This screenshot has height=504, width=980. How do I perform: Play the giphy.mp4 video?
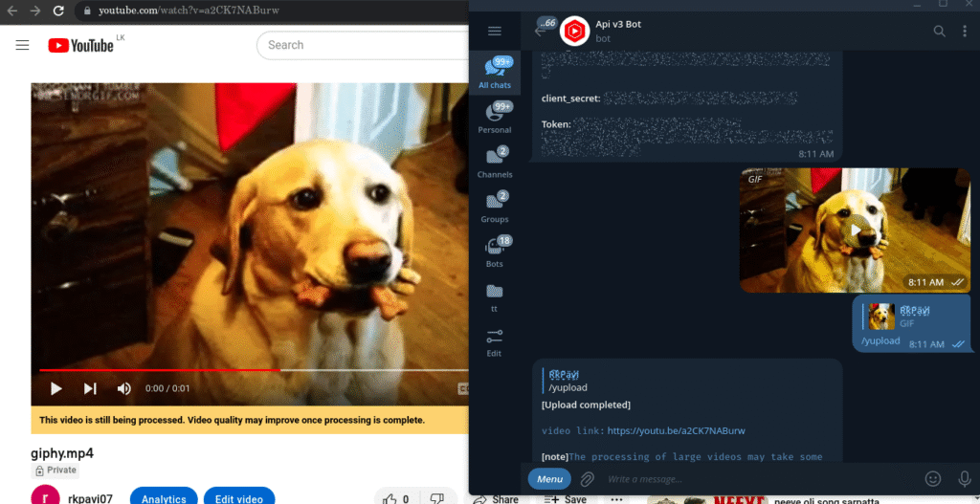tap(56, 388)
